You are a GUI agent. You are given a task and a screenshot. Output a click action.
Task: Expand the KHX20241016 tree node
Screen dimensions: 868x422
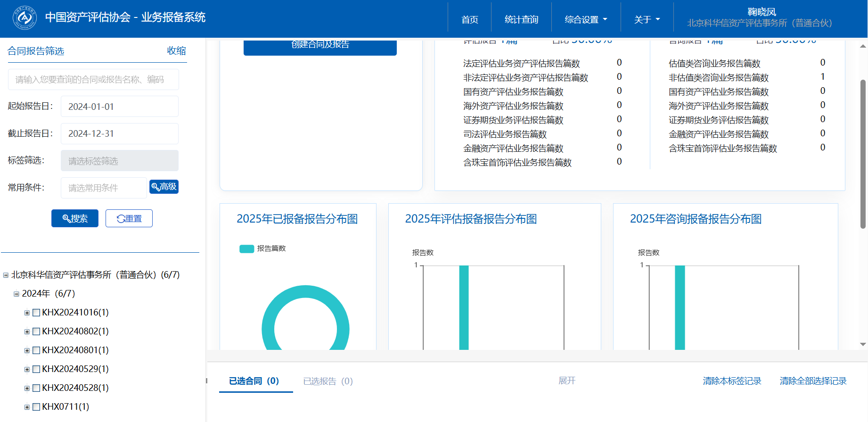click(x=27, y=313)
